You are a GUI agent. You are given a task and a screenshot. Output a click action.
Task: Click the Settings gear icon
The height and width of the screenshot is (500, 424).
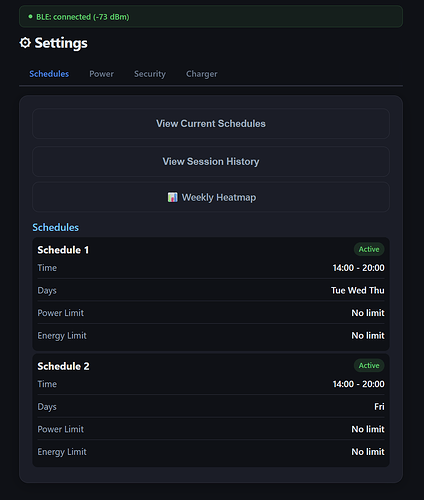25,43
